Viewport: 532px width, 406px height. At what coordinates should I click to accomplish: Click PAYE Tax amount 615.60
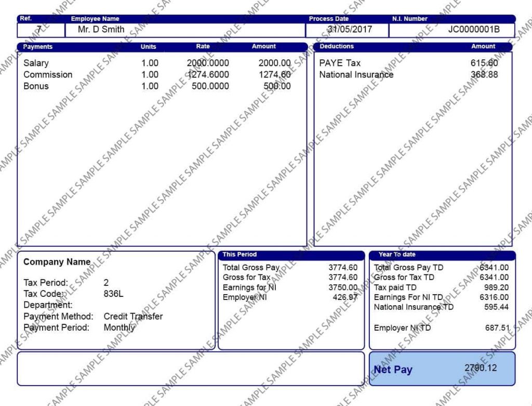pyautogui.click(x=484, y=63)
